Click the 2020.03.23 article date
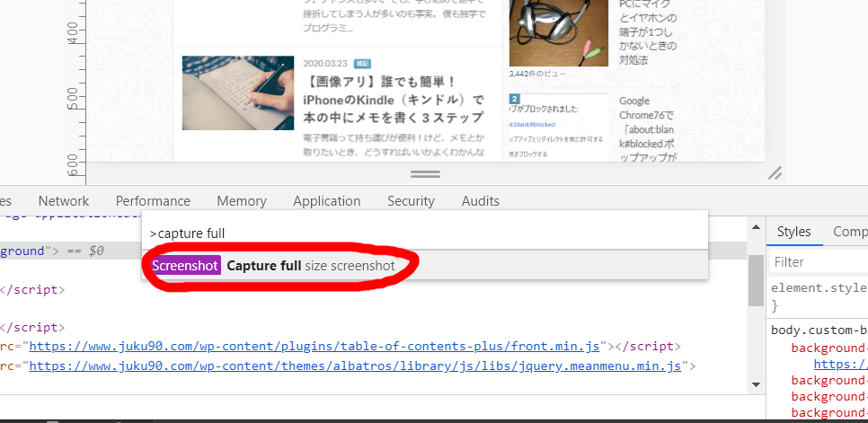Screen dimensions: 868x423 tap(325, 63)
